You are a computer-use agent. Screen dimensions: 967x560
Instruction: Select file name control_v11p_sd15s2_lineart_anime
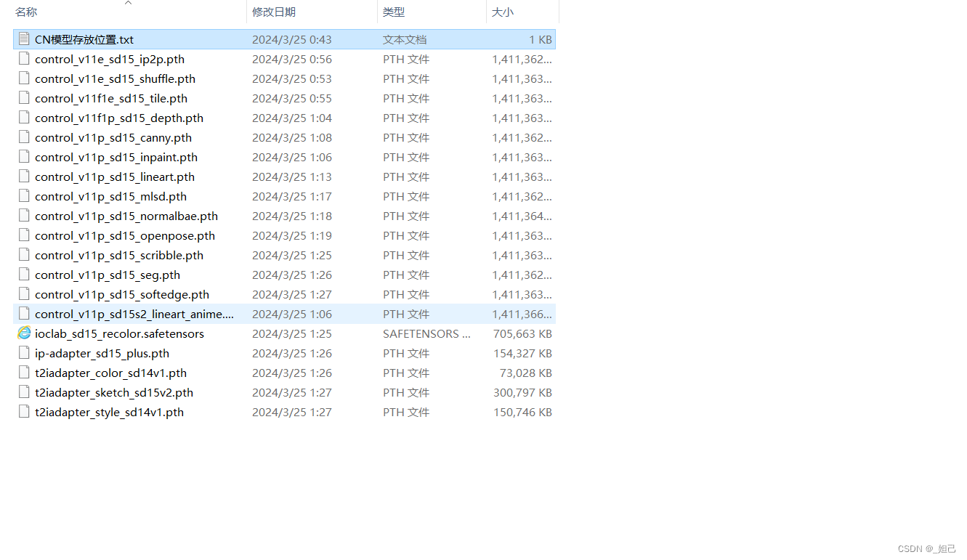[134, 314]
